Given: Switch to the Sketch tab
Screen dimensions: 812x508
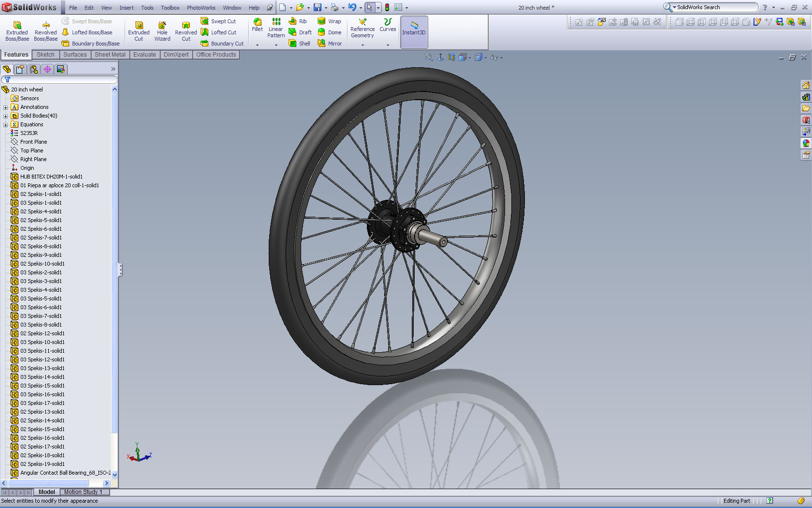Looking at the screenshot, I should point(45,55).
